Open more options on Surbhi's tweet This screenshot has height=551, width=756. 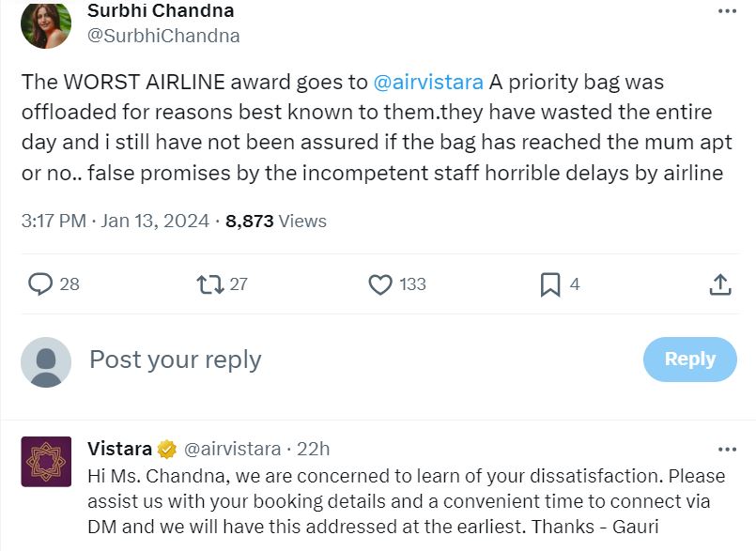[x=727, y=11]
